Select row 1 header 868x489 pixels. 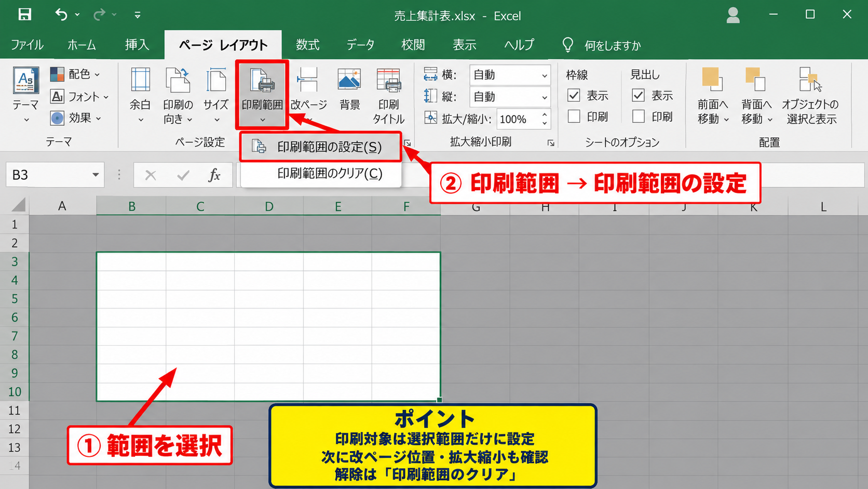[15, 224]
